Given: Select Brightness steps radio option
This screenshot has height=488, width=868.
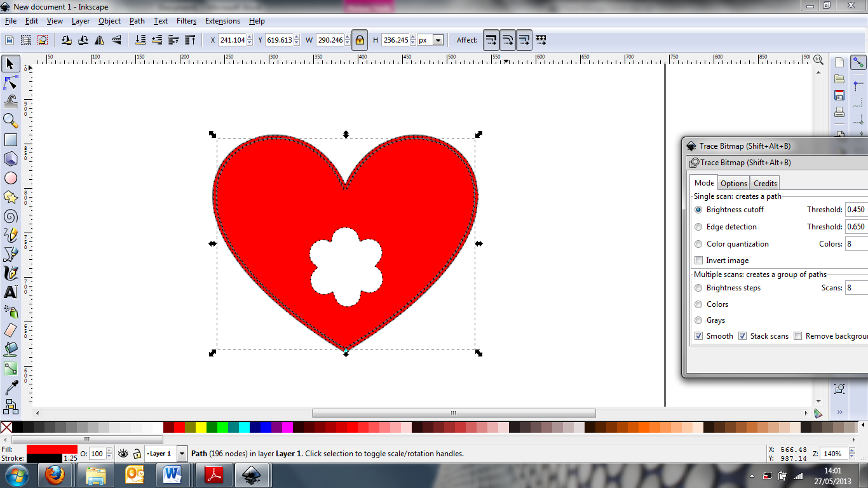Looking at the screenshot, I should (699, 288).
